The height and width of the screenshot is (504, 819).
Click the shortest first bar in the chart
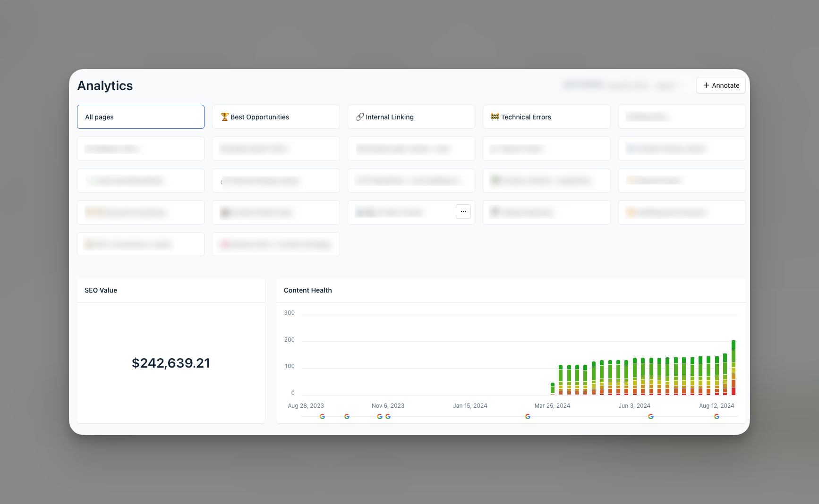[x=553, y=389]
